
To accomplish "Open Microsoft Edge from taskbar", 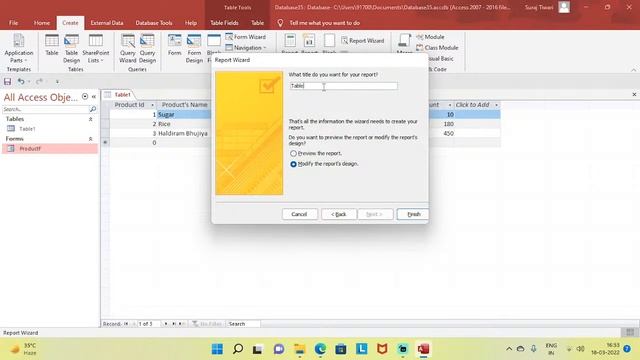I will 320,349.
